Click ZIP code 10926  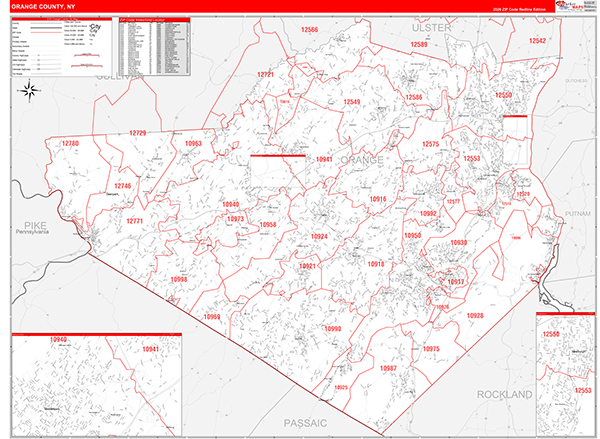click(x=442, y=307)
